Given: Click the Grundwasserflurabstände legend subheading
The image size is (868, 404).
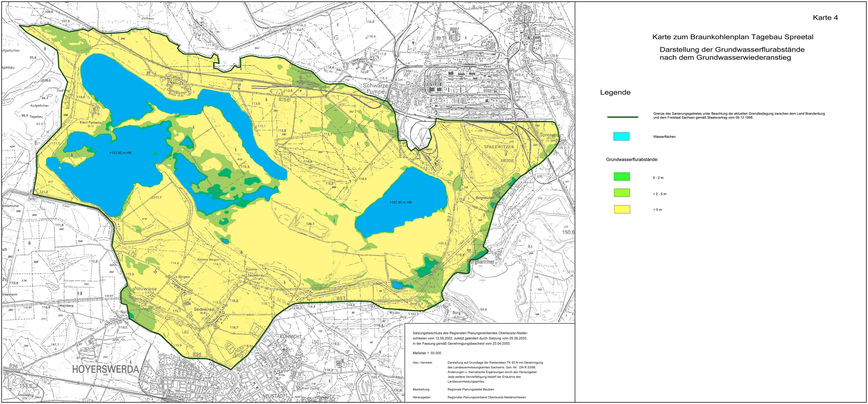Looking at the screenshot, I should [632, 160].
